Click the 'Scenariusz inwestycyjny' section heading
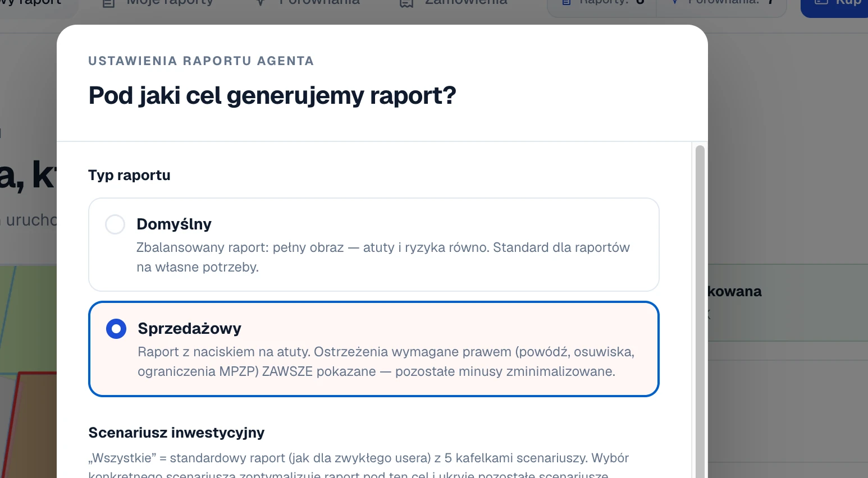Image resolution: width=868 pixels, height=478 pixels. (x=176, y=433)
